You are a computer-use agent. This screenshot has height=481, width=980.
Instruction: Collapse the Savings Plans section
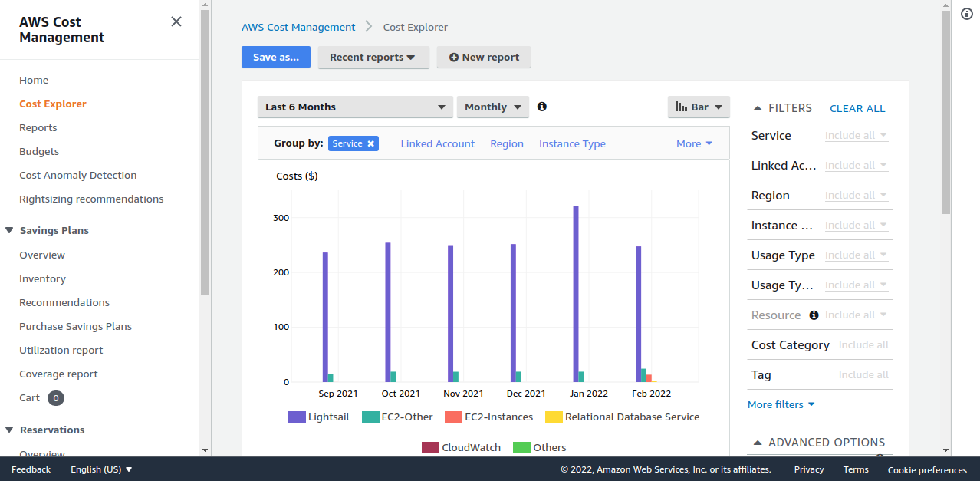coord(9,230)
